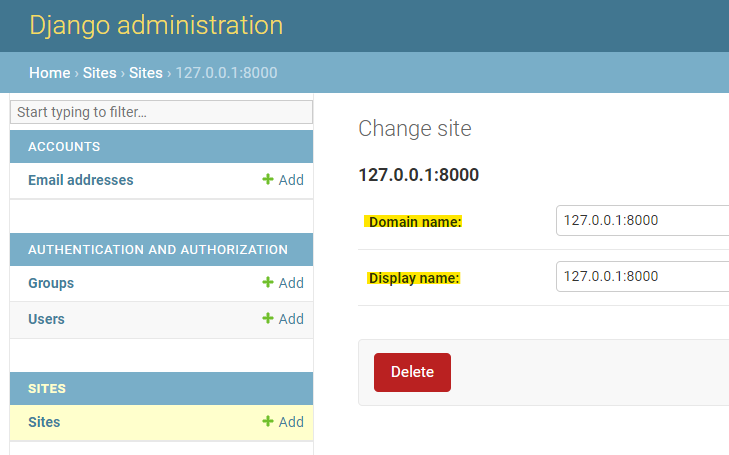The height and width of the screenshot is (455, 729).
Task: Add a new Email address
Action: pyautogui.click(x=283, y=180)
